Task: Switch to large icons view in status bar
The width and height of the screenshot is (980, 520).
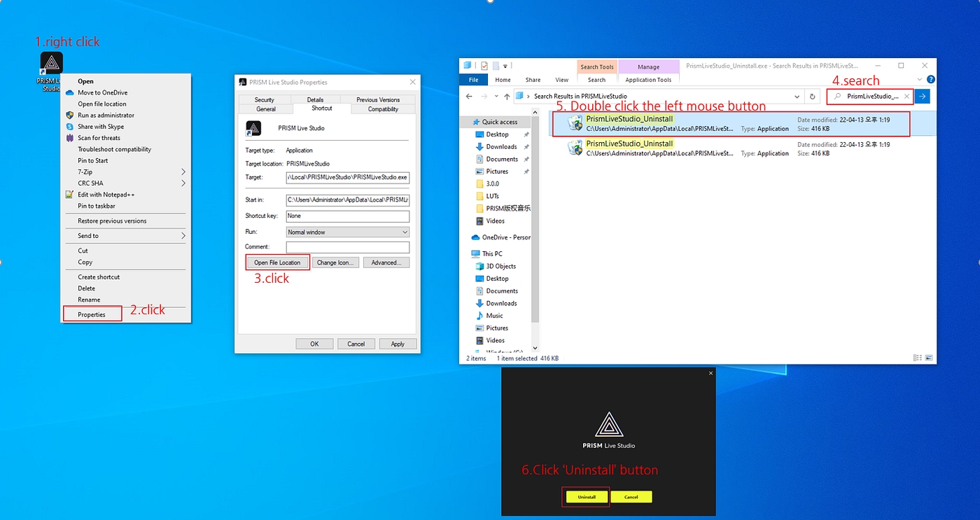Action: click(x=930, y=358)
